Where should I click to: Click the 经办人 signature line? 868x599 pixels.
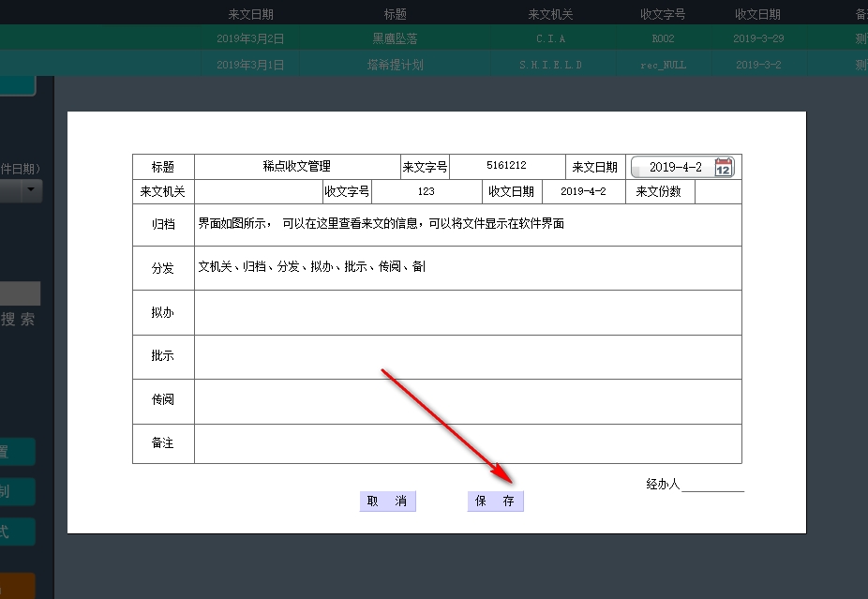coord(712,486)
